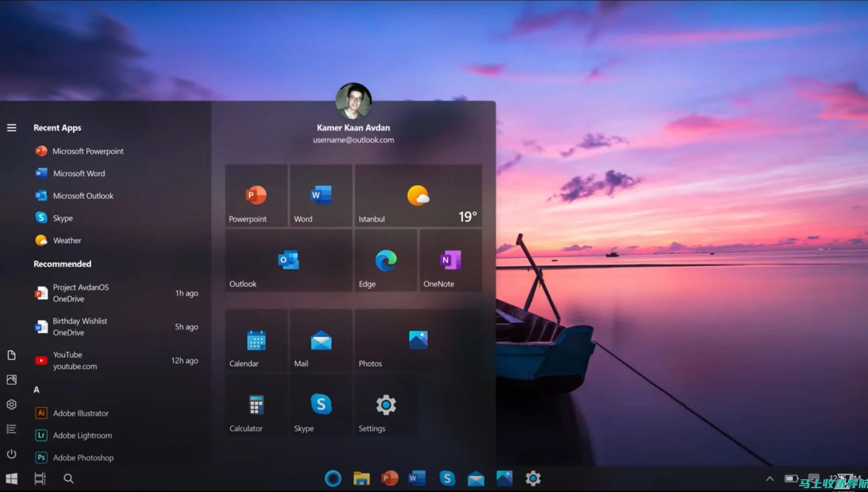The image size is (868, 492).
Task: Launch Adobe Lightroom from app list
Action: point(73,435)
